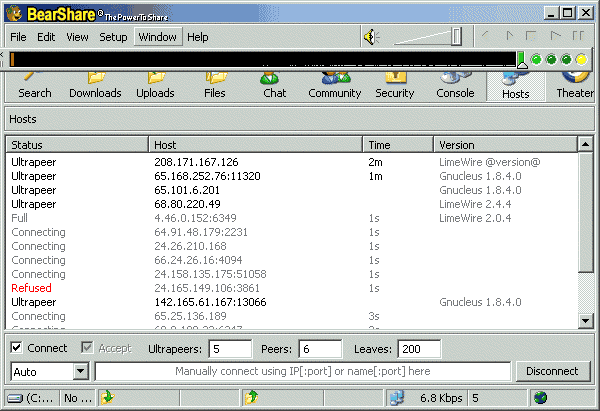Sort by Version column header
The height and width of the screenshot is (411, 600).
point(505,145)
